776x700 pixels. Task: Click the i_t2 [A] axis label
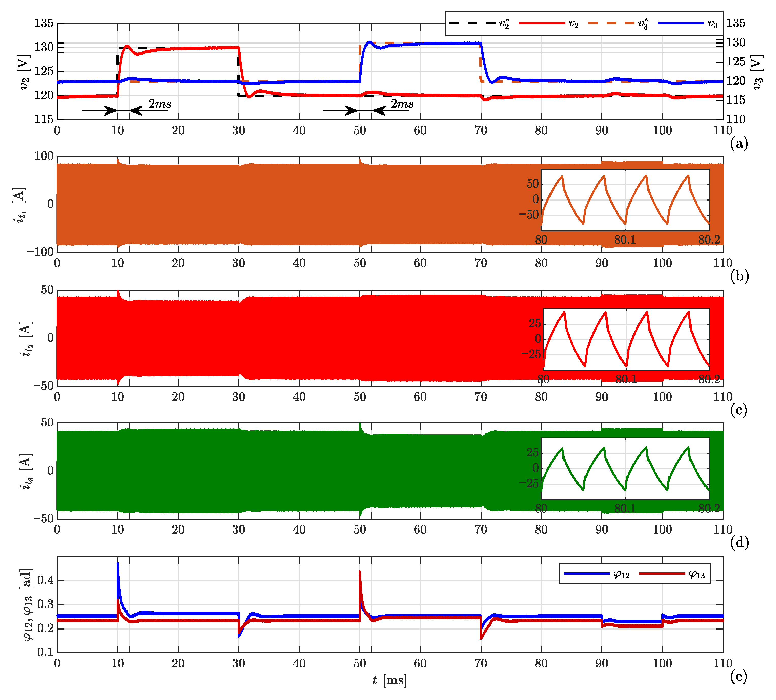26,338
